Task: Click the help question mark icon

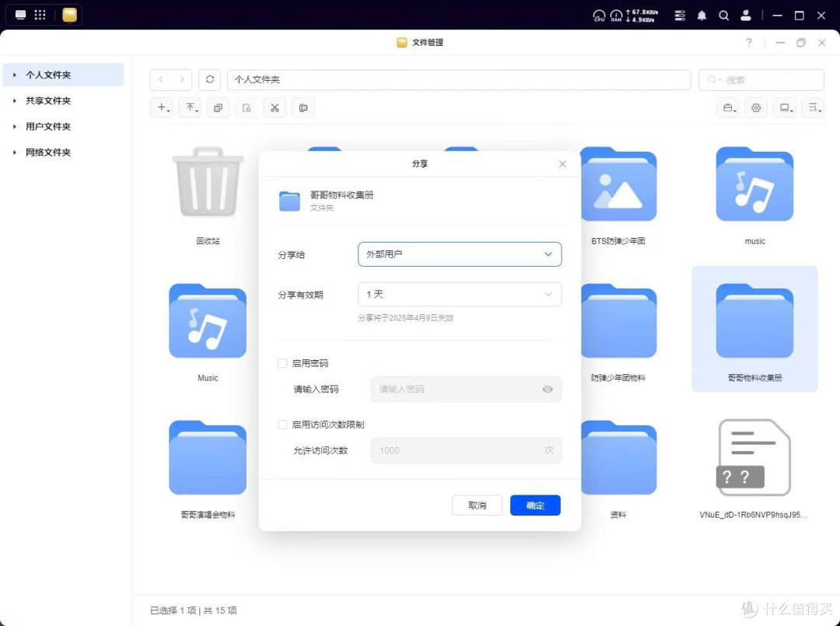Action: point(749,43)
